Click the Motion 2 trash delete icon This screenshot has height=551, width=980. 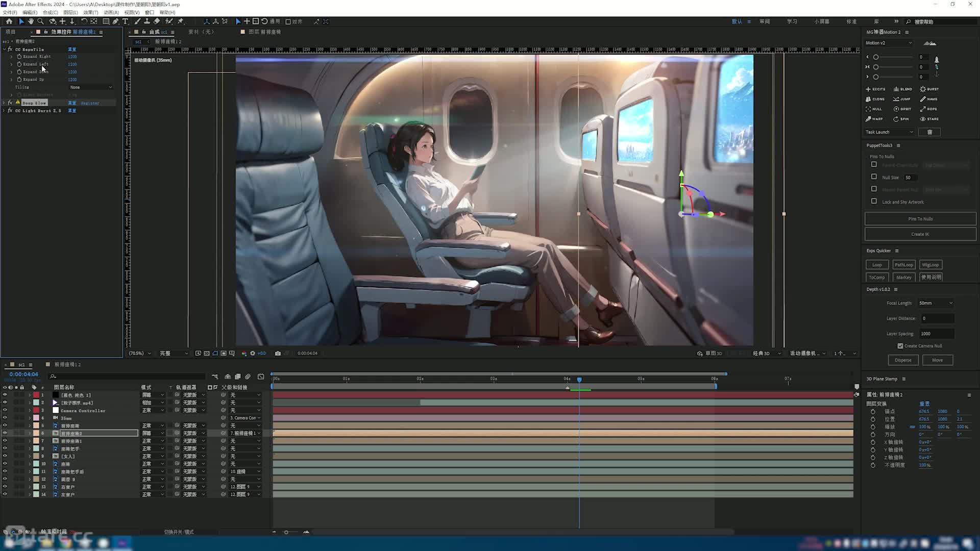[929, 132]
